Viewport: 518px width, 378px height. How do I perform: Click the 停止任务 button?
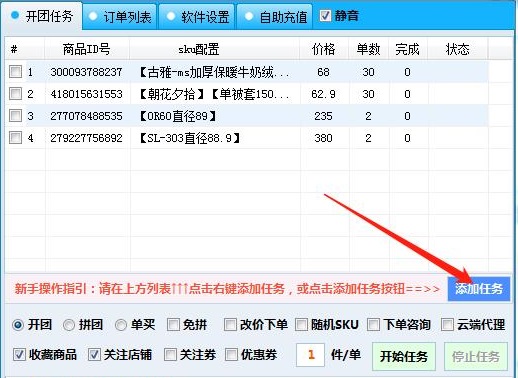[x=476, y=356]
